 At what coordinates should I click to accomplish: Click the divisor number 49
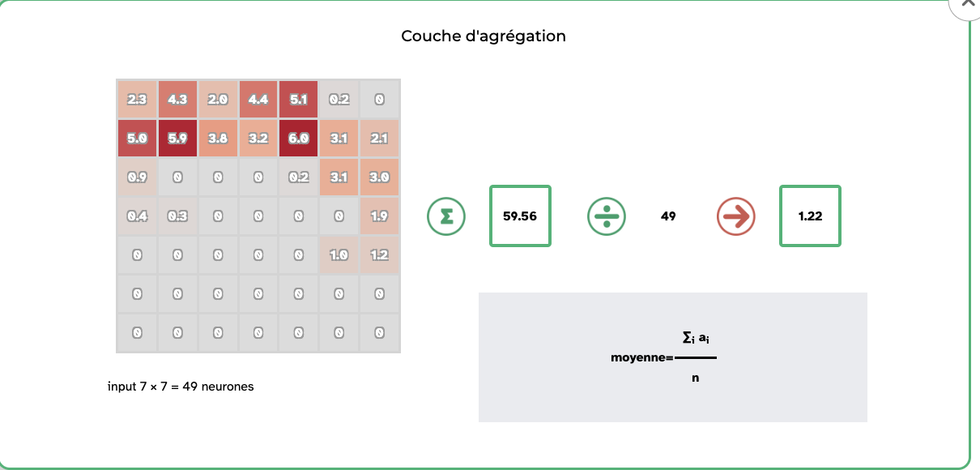tap(668, 216)
